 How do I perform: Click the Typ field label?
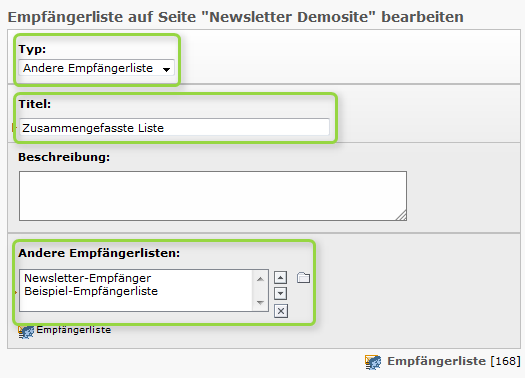point(32,49)
